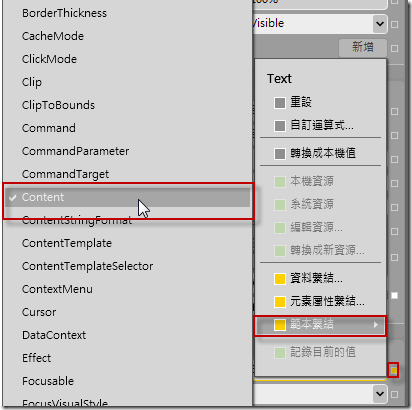Image resolution: width=412 pixels, height=410 pixels.
Task: Click the yellow icon beside 範本繫結
Action: tap(280, 325)
